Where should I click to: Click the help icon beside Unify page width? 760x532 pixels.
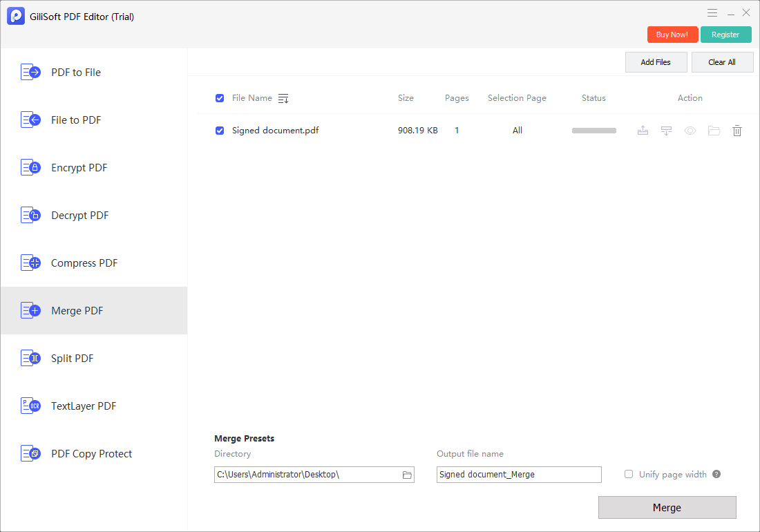(716, 474)
